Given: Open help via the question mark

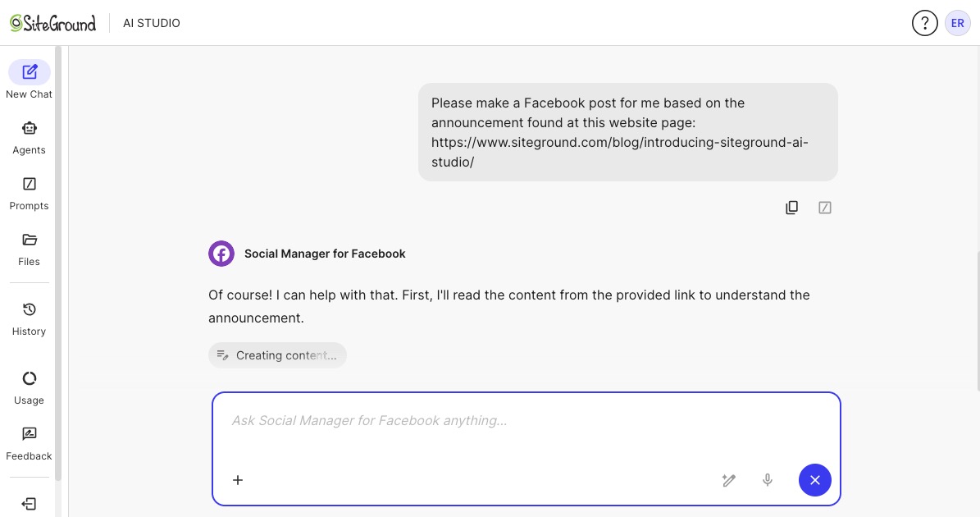Looking at the screenshot, I should tap(925, 22).
